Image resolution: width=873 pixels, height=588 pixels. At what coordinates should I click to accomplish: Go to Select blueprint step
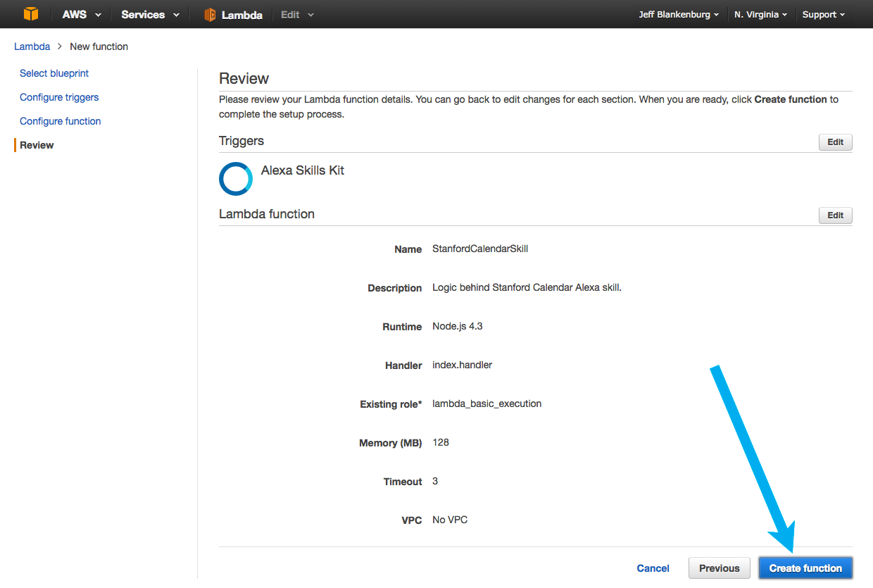[54, 73]
